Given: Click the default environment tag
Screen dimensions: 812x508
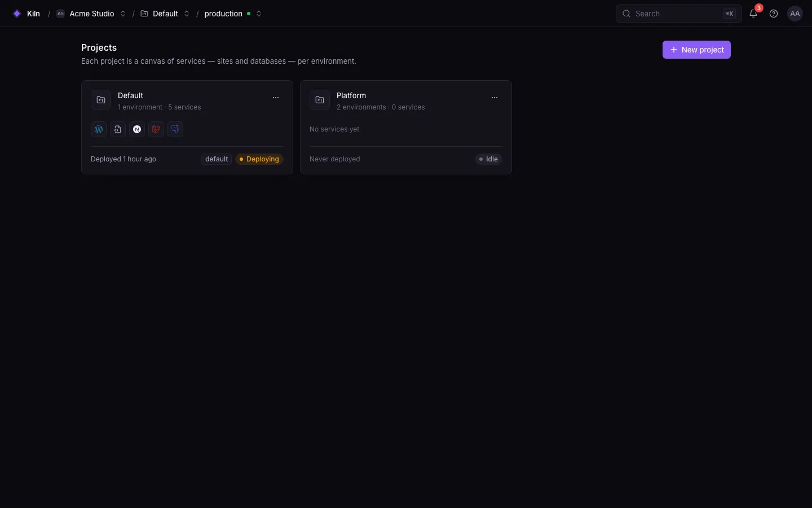Looking at the screenshot, I should click(x=217, y=159).
